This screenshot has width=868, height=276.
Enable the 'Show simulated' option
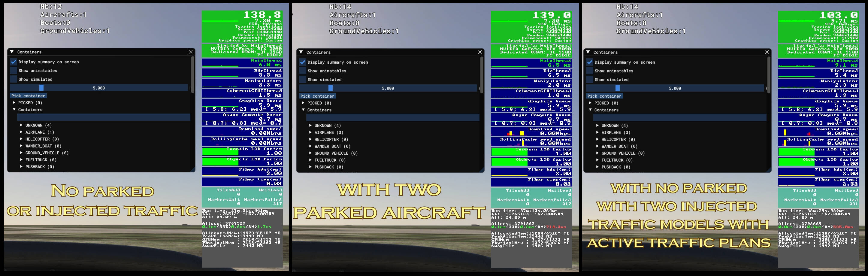(13, 79)
